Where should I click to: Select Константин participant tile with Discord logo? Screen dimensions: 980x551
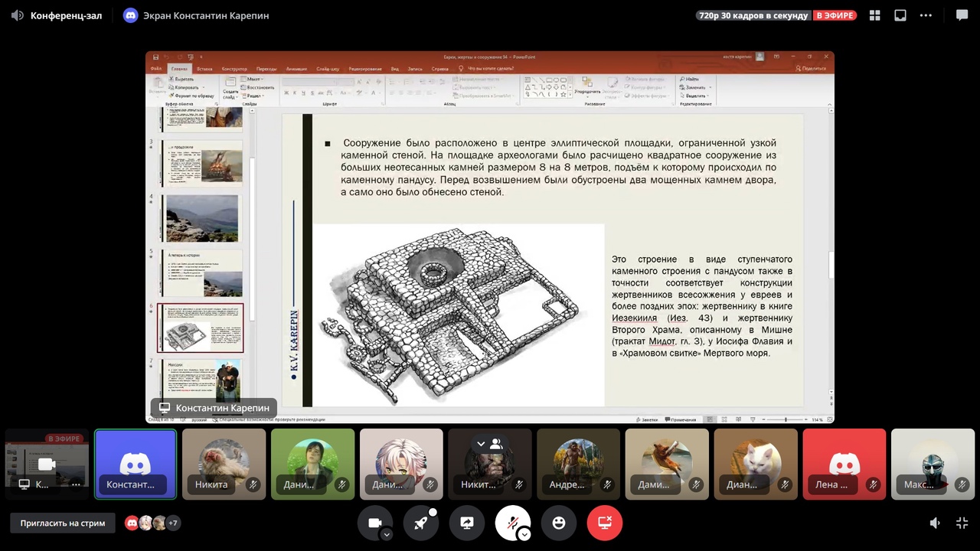click(136, 465)
